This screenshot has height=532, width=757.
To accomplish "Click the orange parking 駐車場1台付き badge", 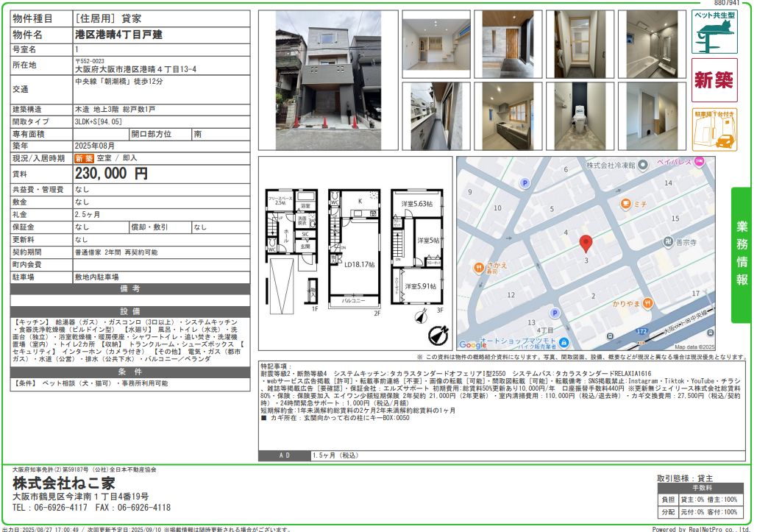I will (714, 130).
